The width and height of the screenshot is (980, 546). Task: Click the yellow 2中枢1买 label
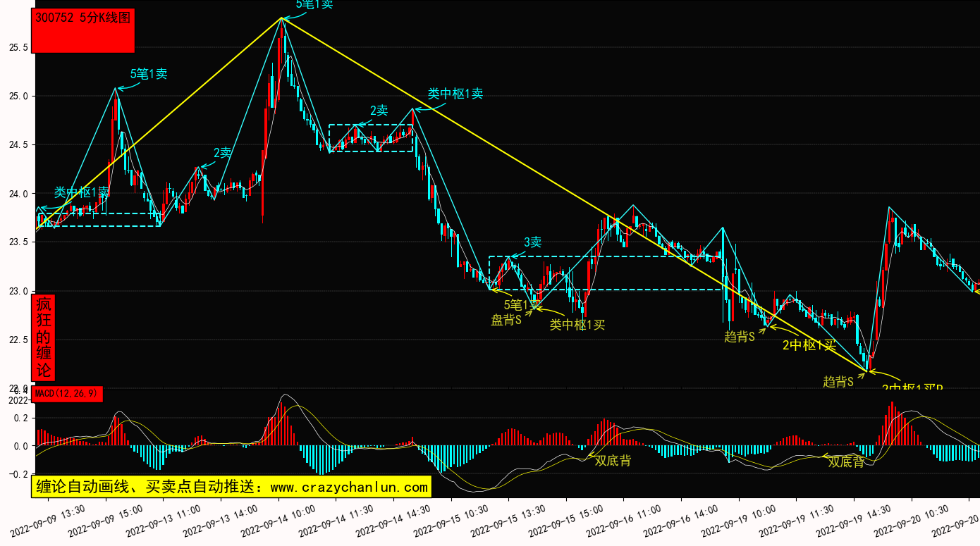pos(809,345)
